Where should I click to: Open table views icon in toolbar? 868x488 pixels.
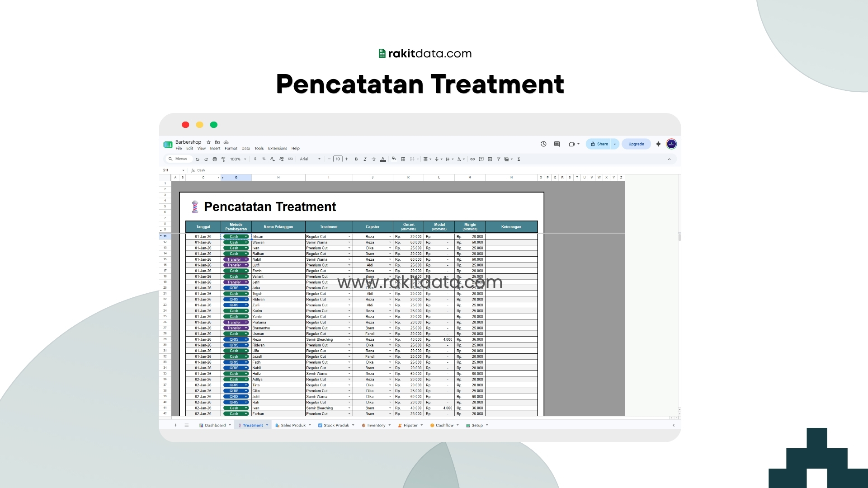pyautogui.click(x=509, y=159)
